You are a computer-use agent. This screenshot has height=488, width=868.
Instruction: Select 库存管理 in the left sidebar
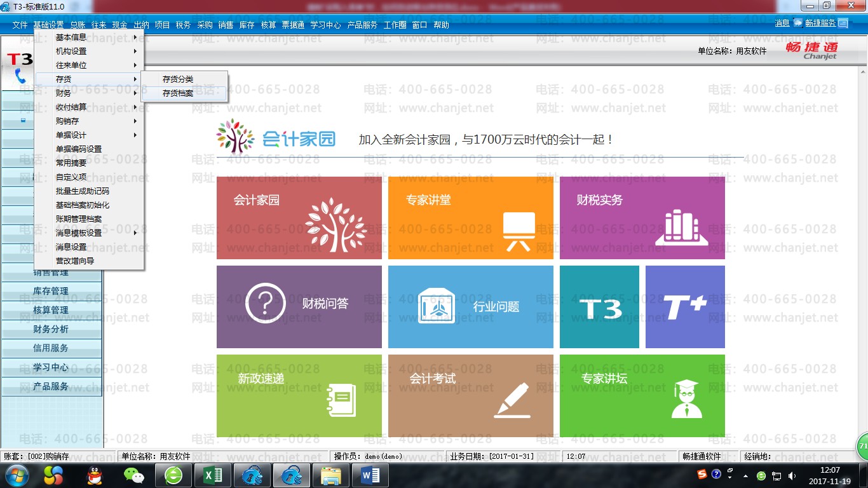click(51, 292)
